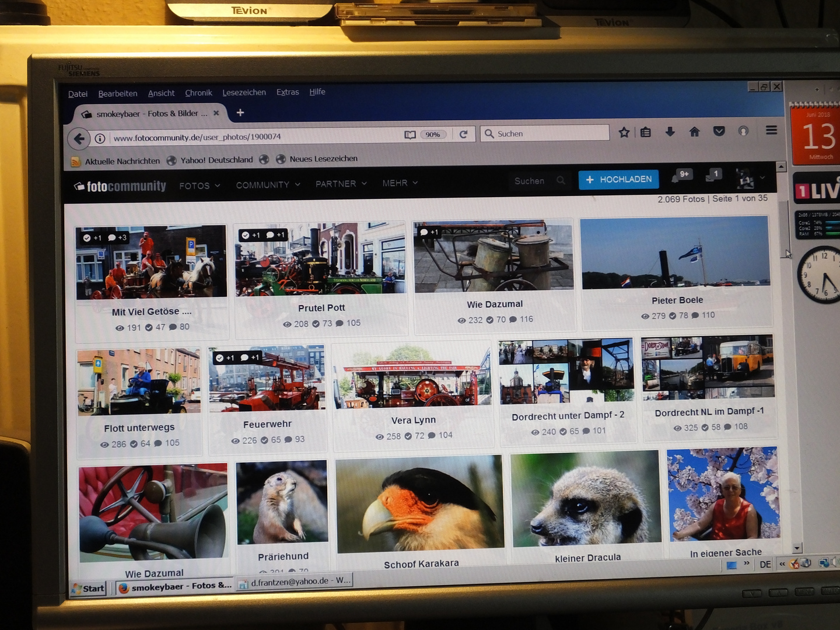Open the site information icon in address bar
The height and width of the screenshot is (630, 840).
point(100,138)
